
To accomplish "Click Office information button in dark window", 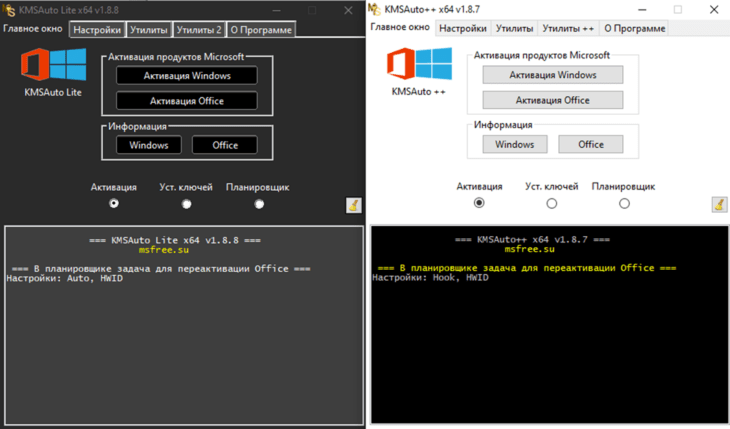I will 225,145.
